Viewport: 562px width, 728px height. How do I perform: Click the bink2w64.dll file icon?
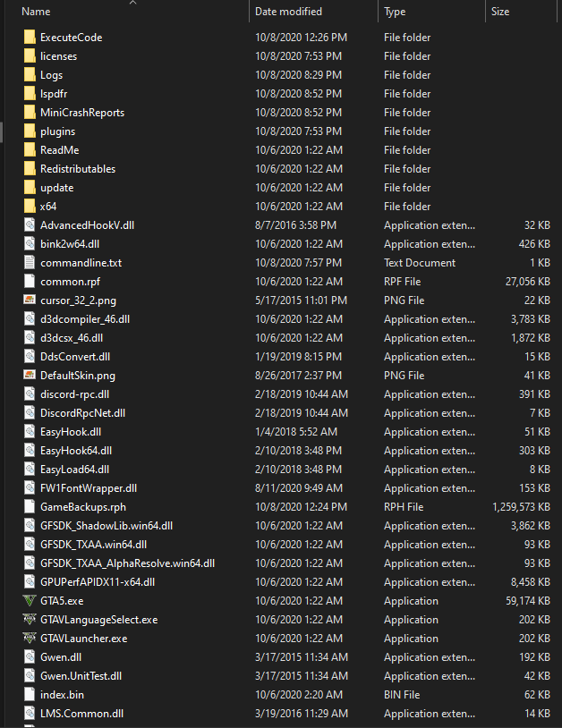[30, 244]
